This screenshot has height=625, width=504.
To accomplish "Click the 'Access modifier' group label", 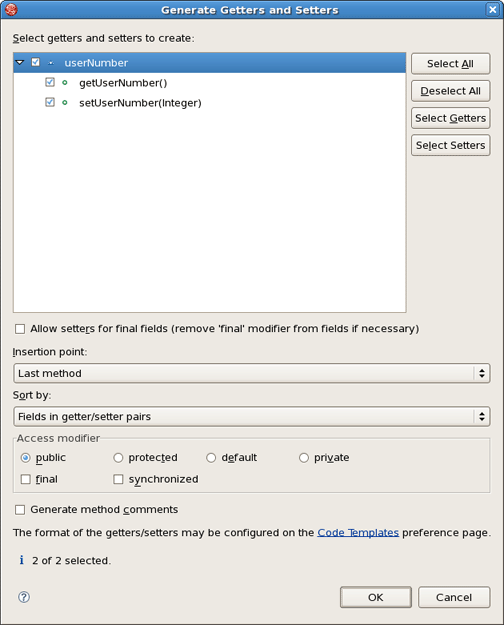I will point(58,438).
